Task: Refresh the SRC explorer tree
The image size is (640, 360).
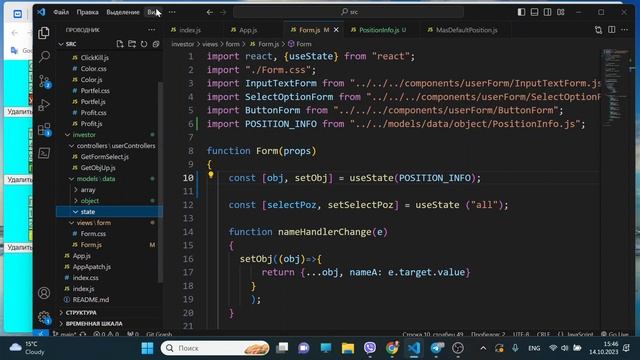Action: coord(144,44)
